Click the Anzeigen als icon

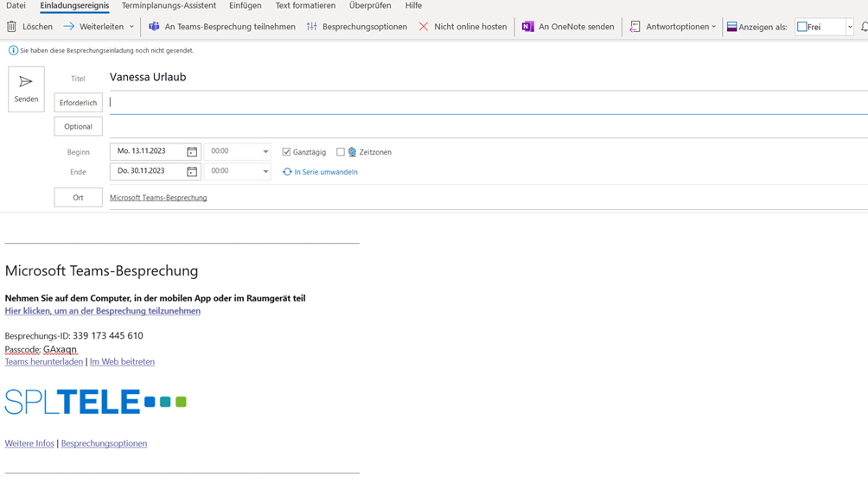click(x=731, y=27)
